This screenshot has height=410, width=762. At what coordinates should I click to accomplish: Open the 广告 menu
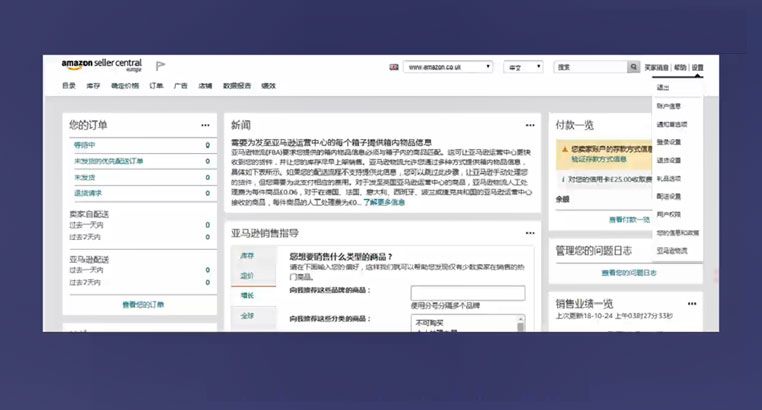pos(181,85)
